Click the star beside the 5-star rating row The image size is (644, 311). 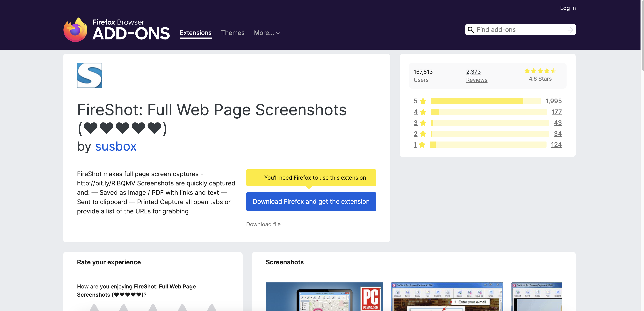[x=423, y=101]
